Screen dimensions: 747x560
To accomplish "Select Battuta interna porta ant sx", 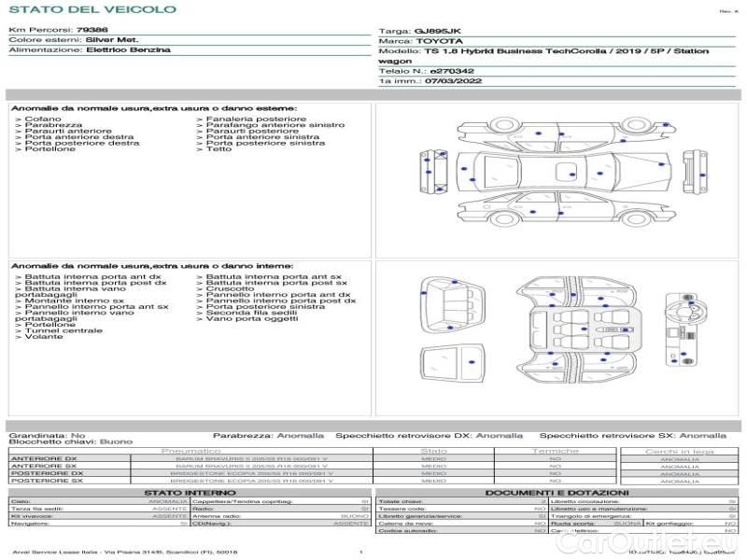I will pos(274,276).
